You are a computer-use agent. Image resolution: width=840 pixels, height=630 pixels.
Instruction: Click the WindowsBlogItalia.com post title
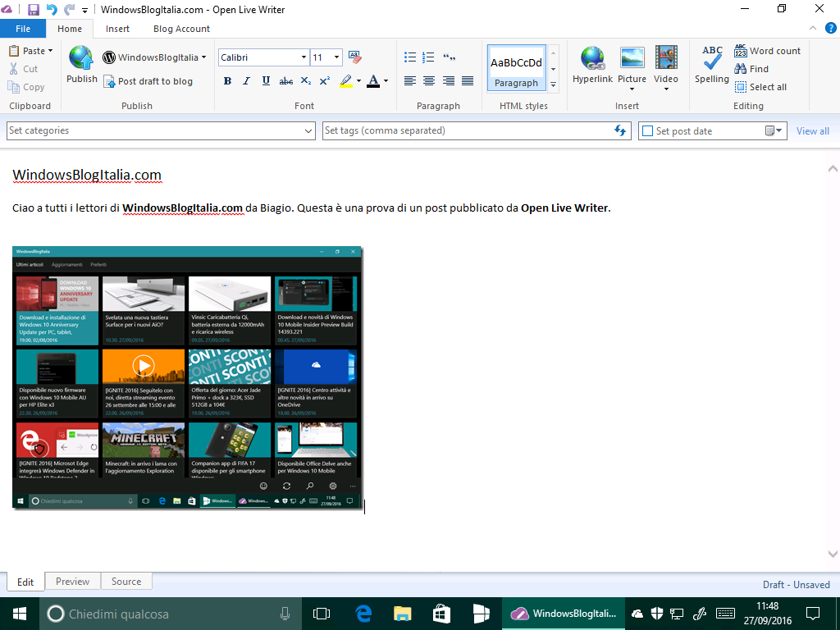(x=87, y=176)
